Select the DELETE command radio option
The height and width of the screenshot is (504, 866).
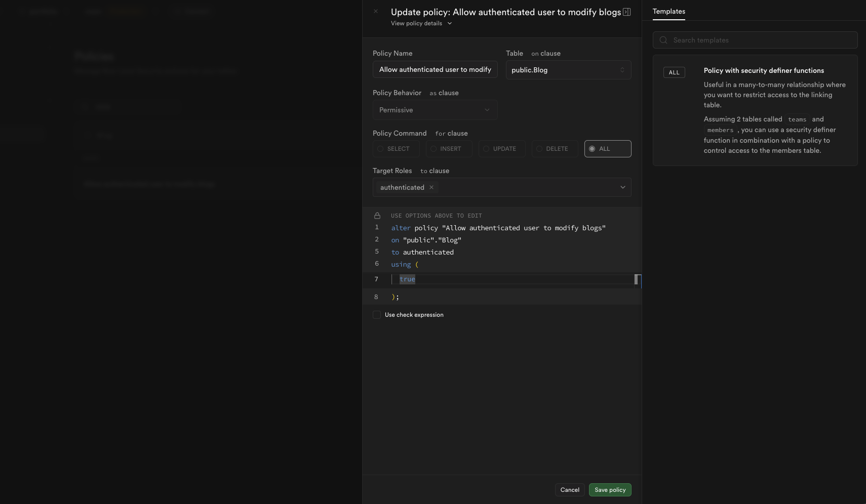coord(555,149)
